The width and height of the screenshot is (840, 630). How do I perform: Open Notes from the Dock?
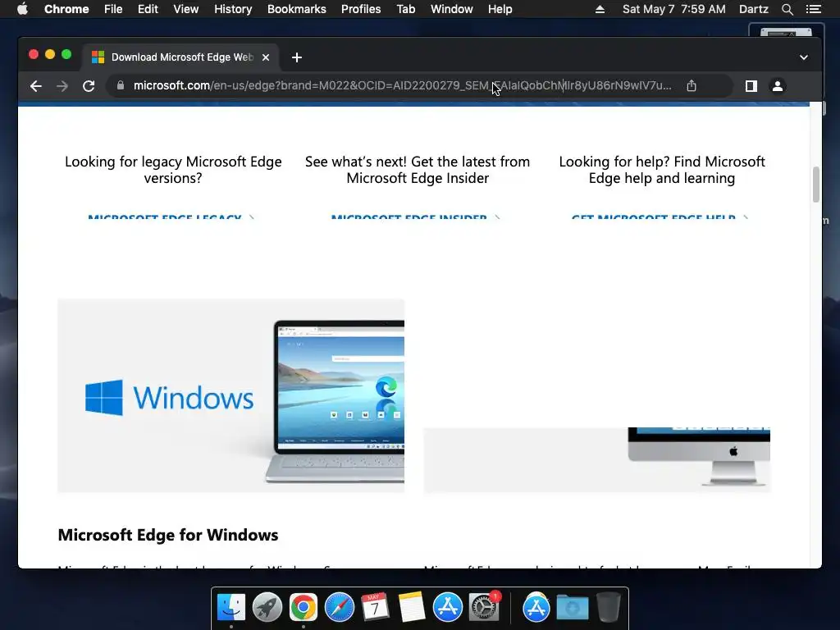[x=412, y=607]
